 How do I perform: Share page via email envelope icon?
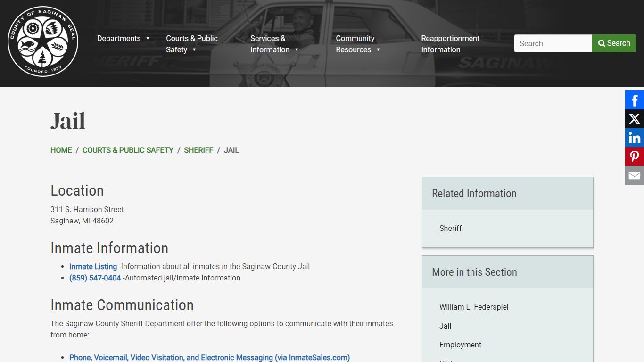pos(634,175)
